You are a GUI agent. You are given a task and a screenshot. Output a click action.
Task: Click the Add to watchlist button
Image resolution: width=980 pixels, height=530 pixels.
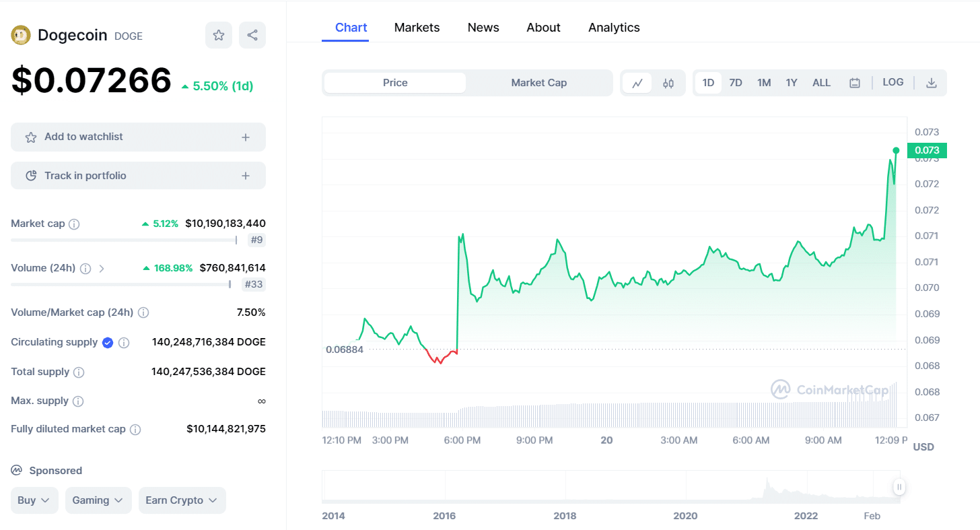click(x=138, y=137)
